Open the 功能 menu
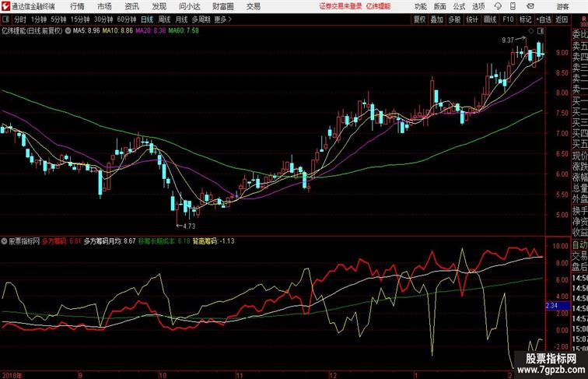This screenshot has height=379, width=588. (420, 7)
